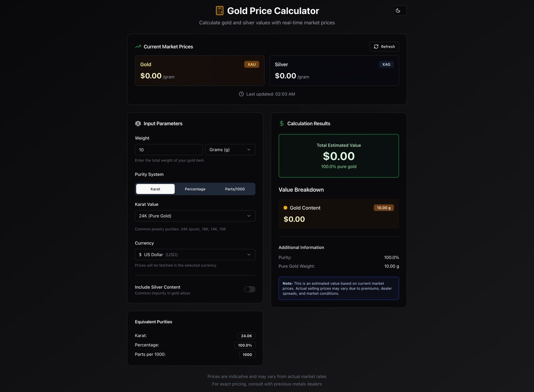Click the XAU badge on the Gold card
The width and height of the screenshot is (534, 392).
(252, 64)
